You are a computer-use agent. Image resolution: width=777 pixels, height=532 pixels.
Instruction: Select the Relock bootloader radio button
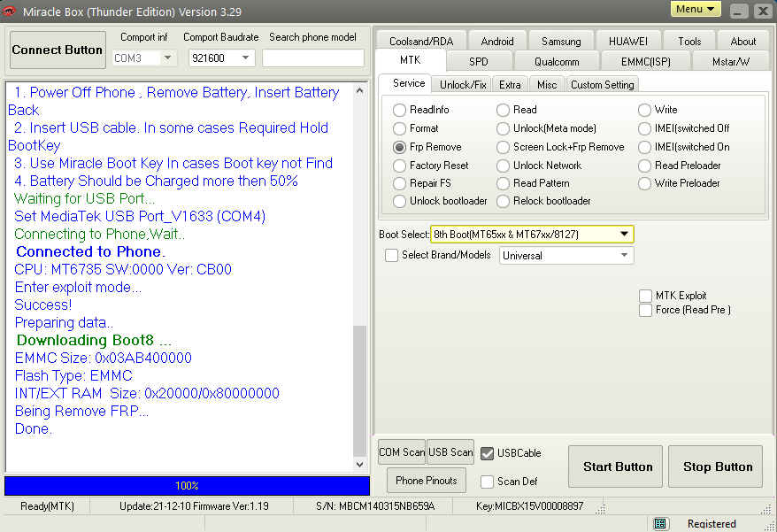(503, 201)
